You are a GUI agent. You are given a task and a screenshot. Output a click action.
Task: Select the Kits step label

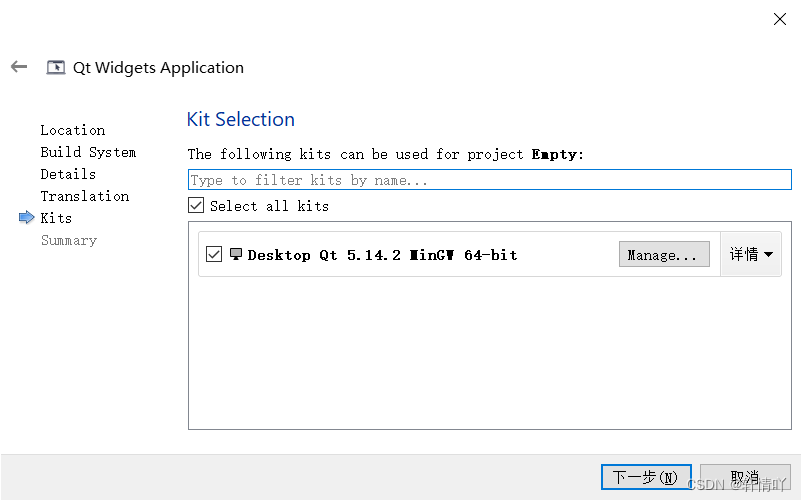click(x=56, y=218)
